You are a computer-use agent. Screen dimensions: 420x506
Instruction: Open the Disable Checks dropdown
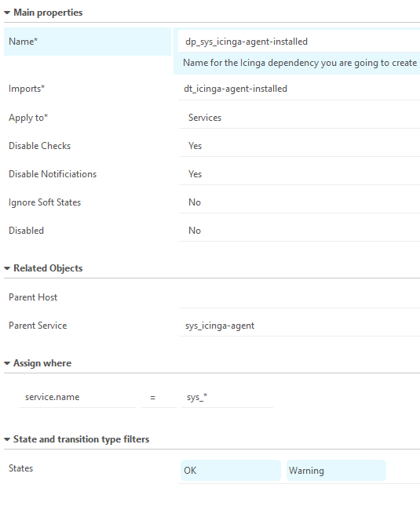pos(299,146)
